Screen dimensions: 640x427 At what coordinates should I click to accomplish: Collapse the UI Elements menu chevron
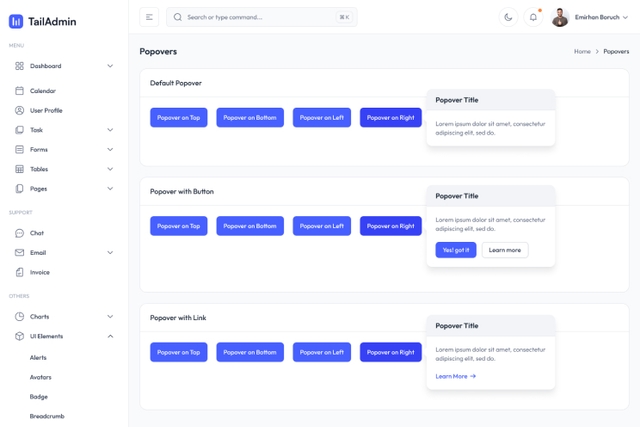click(110, 336)
